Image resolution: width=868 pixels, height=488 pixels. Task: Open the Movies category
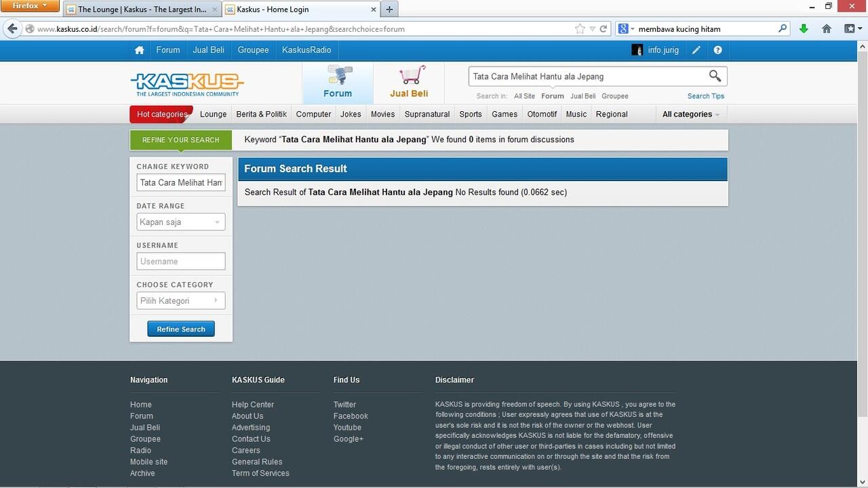(382, 115)
